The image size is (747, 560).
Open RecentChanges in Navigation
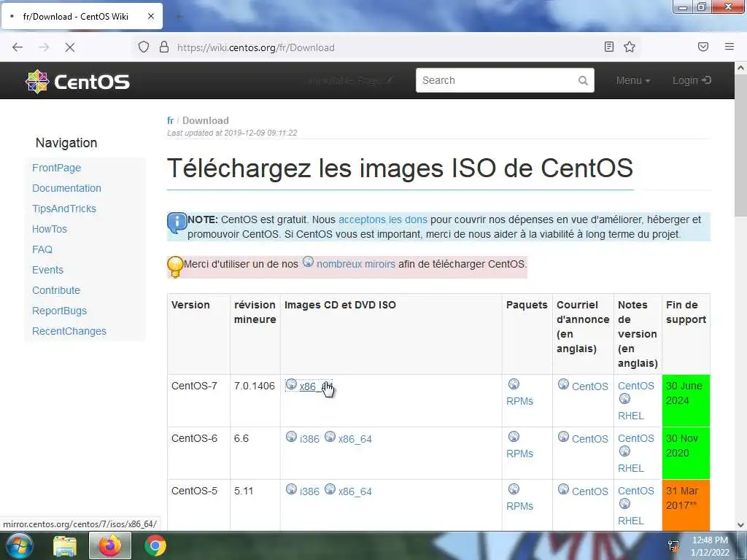pyautogui.click(x=69, y=331)
